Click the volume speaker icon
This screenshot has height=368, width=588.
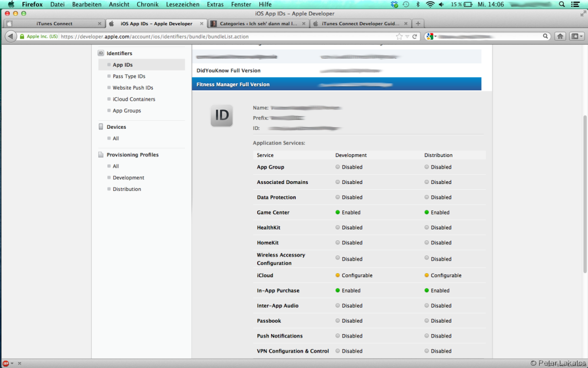[442, 4]
